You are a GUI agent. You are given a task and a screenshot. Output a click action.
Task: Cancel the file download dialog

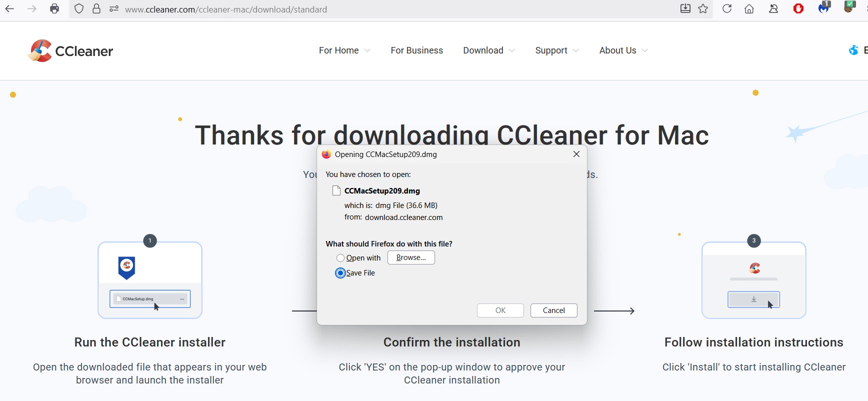click(553, 310)
